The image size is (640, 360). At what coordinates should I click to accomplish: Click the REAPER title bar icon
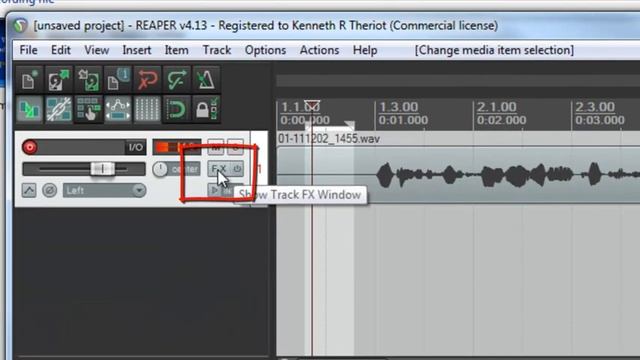click(x=20, y=26)
